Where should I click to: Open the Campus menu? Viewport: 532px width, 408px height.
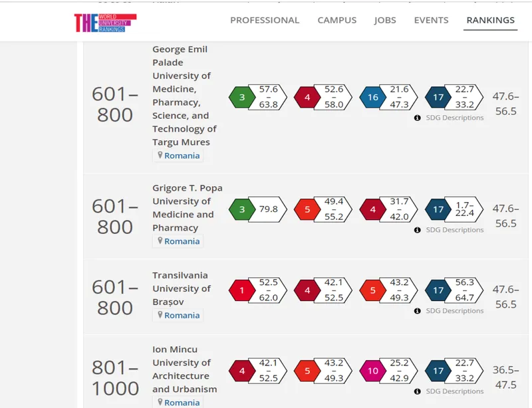(336, 20)
